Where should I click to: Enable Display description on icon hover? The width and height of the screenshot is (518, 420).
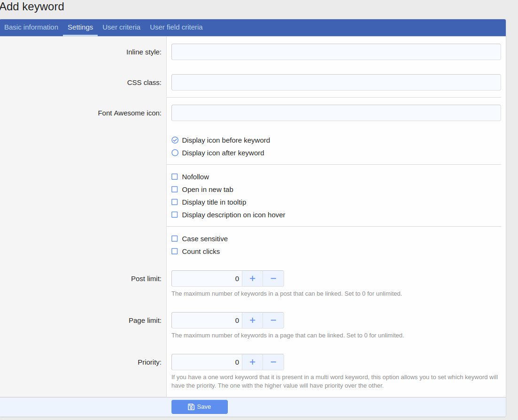(175, 215)
